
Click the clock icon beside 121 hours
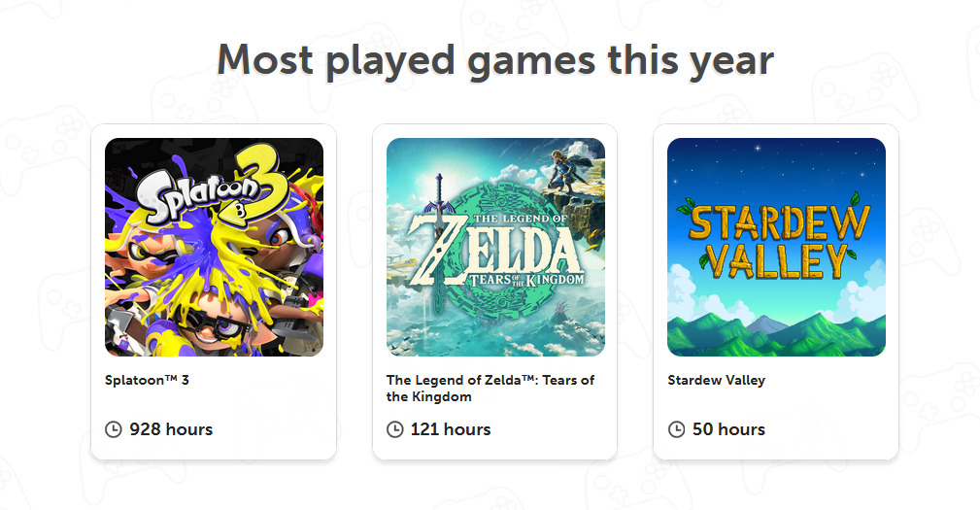(395, 429)
